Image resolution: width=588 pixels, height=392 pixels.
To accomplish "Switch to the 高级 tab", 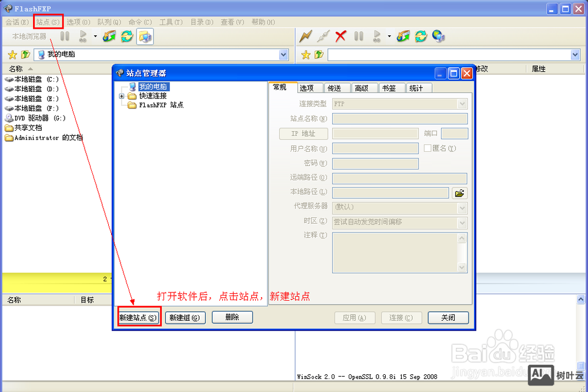I will [362, 88].
